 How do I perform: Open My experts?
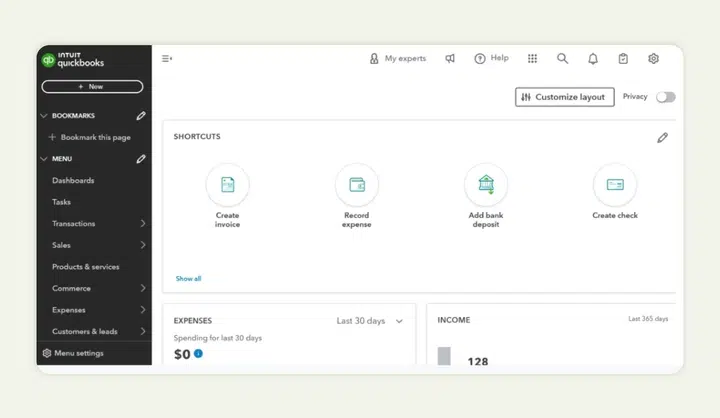pyautogui.click(x=398, y=58)
